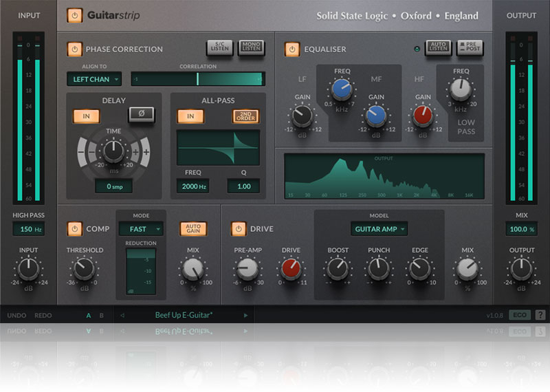Toggle the Guitarstrip main power button
The width and height of the screenshot is (550, 392).
[75, 15]
